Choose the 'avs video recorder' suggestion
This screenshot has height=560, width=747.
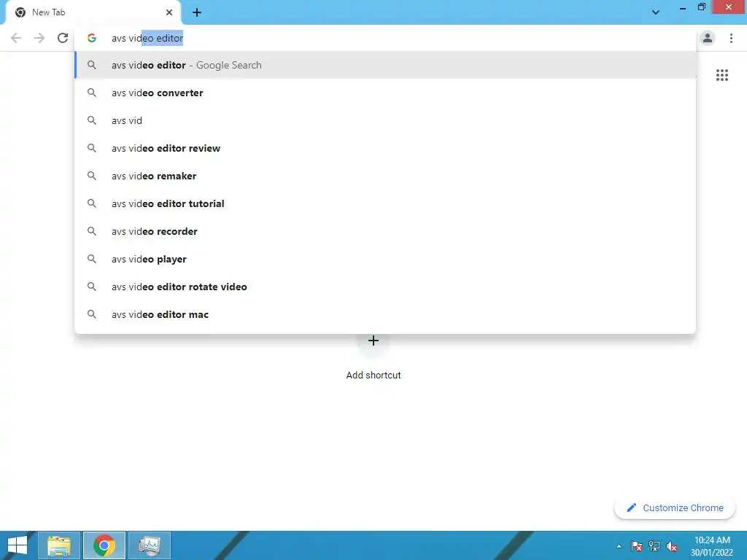(385, 231)
